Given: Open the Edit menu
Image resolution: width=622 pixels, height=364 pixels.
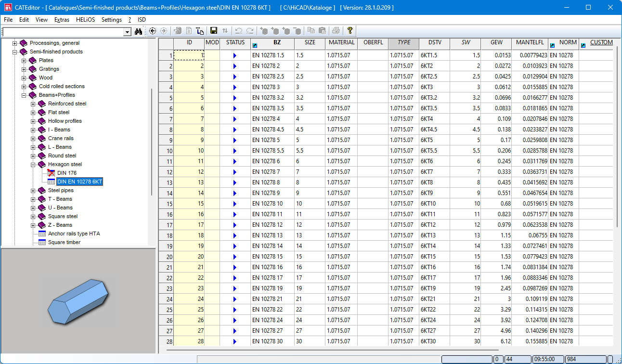Looking at the screenshot, I should pyautogui.click(x=24, y=20).
